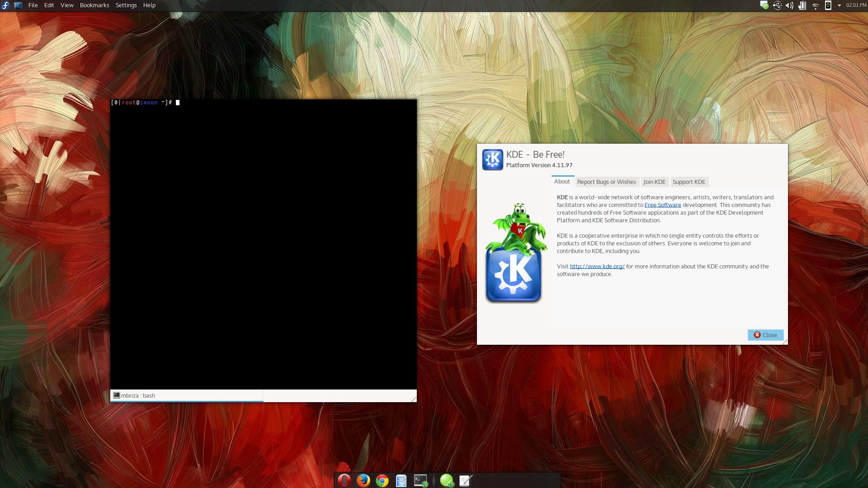Viewport: 868px width, 488px height.
Task: Select the mbriza : bash terminal tab
Action: pos(187,395)
